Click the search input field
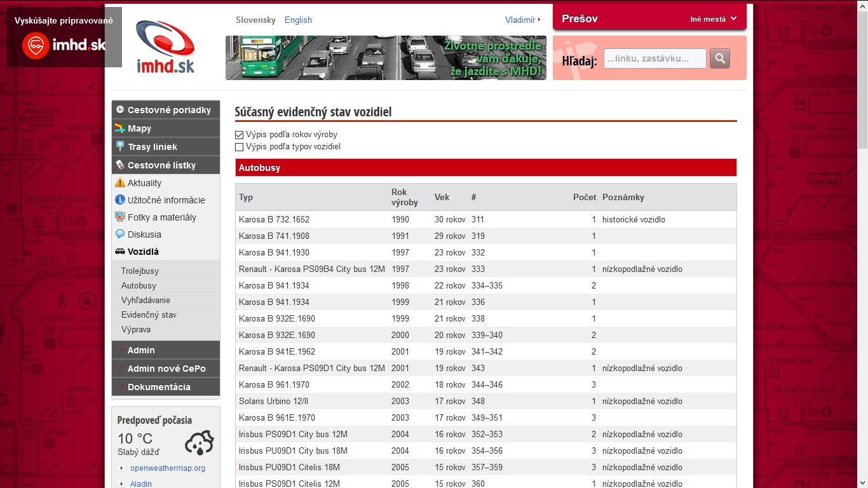This screenshot has width=868, height=488. point(654,58)
